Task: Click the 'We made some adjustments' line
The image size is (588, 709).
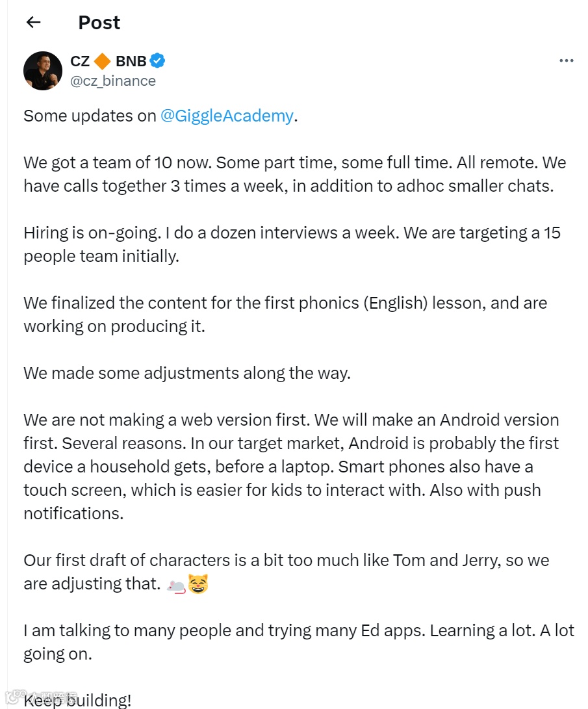Action: coord(187,374)
